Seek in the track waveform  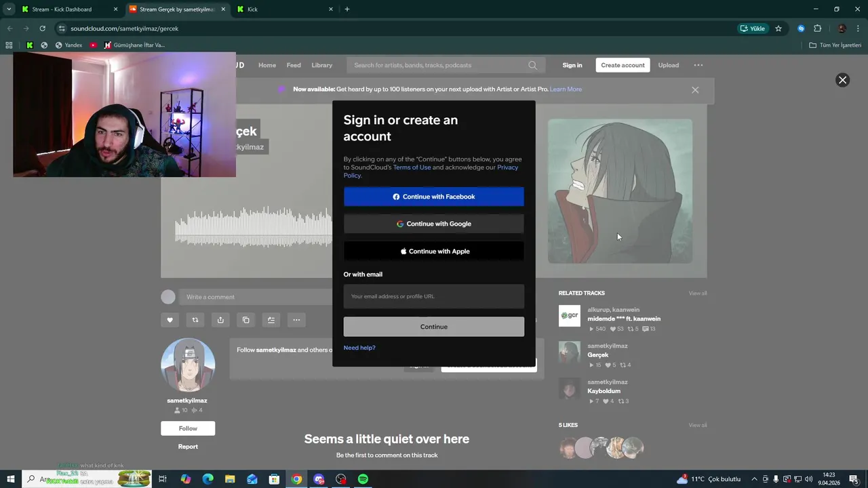point(253,227)
